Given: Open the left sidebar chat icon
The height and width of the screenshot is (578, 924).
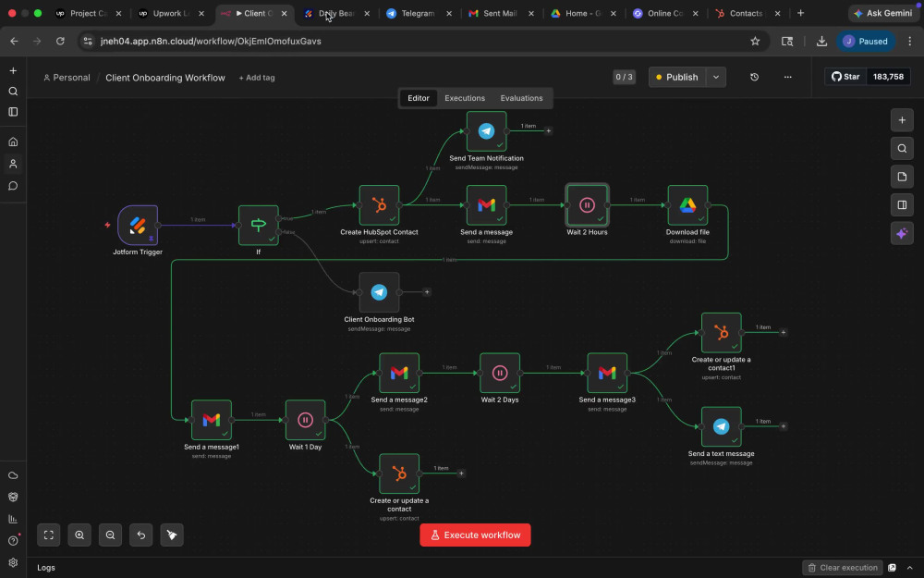Looking at the screenshot, I should click(13, 186).
